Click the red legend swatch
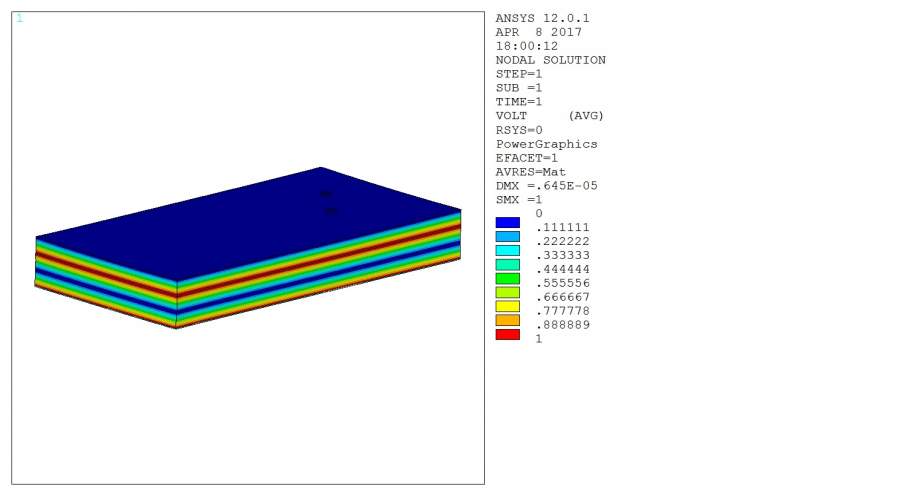Screen dimensions: 900x496 click(507, 334)
